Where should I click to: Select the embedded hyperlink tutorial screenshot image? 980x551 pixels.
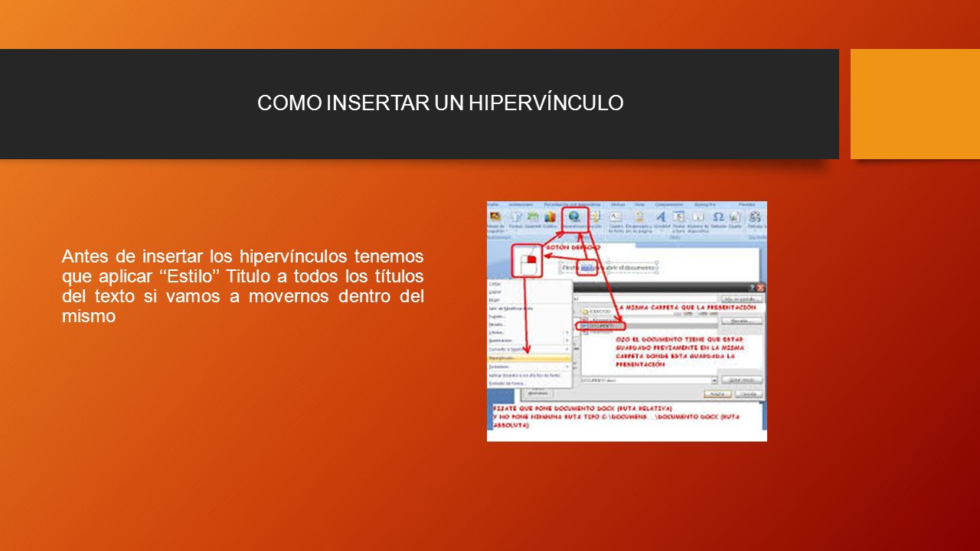[x=627, y=321]
